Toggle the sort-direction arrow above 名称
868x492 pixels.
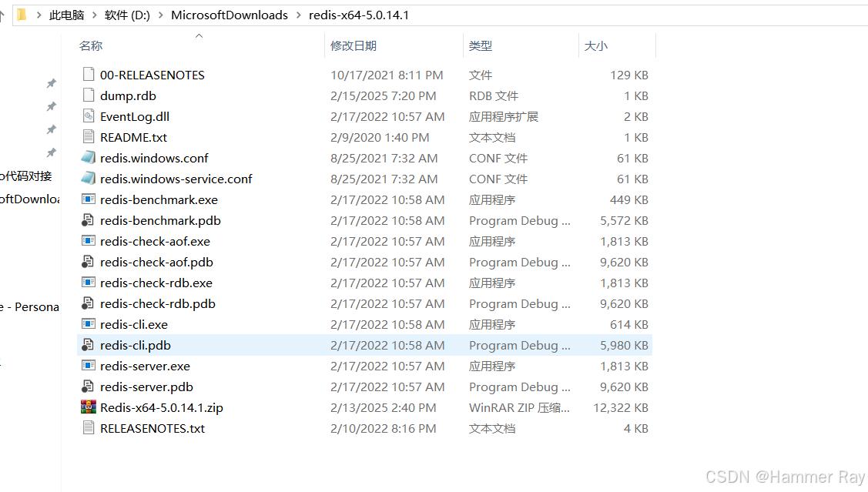tap(199, 36)
